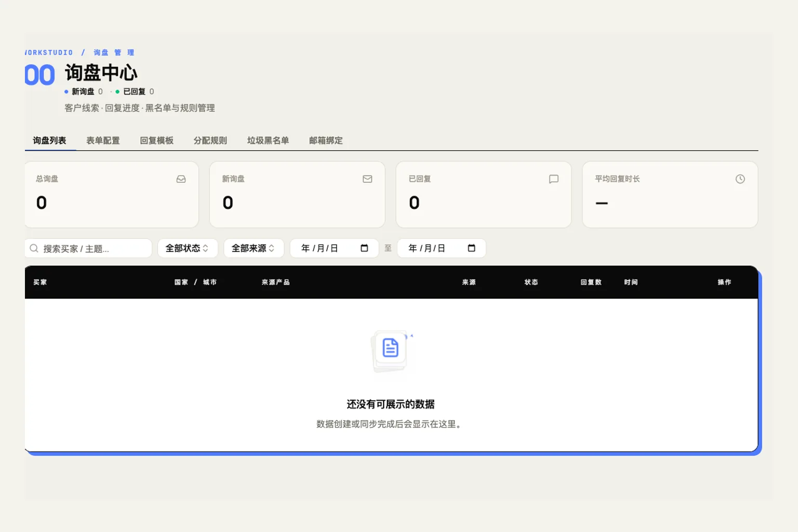Click the chat bubble icon on 已回复 card
798x532 pixels.
click(554, 179)
